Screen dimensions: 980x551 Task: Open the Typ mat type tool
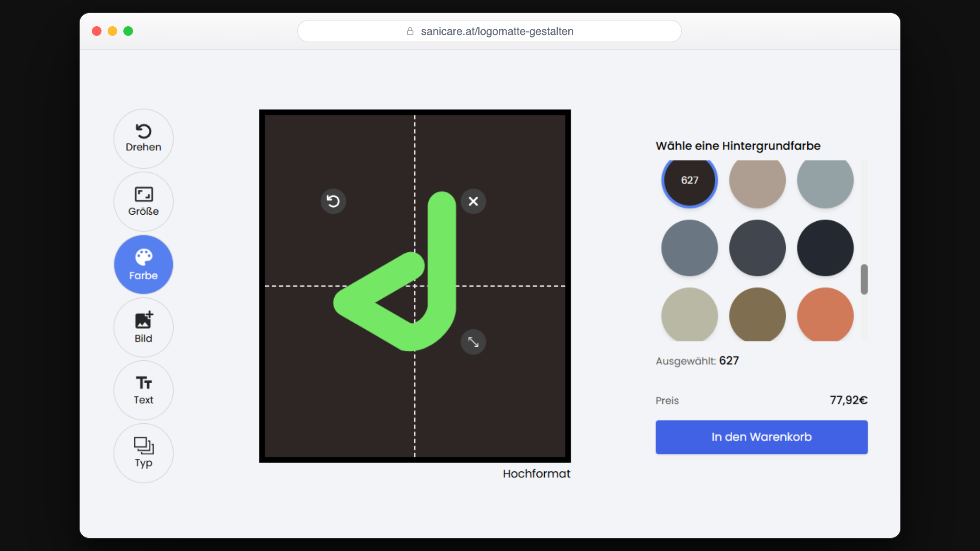click(x=143, y=453)
